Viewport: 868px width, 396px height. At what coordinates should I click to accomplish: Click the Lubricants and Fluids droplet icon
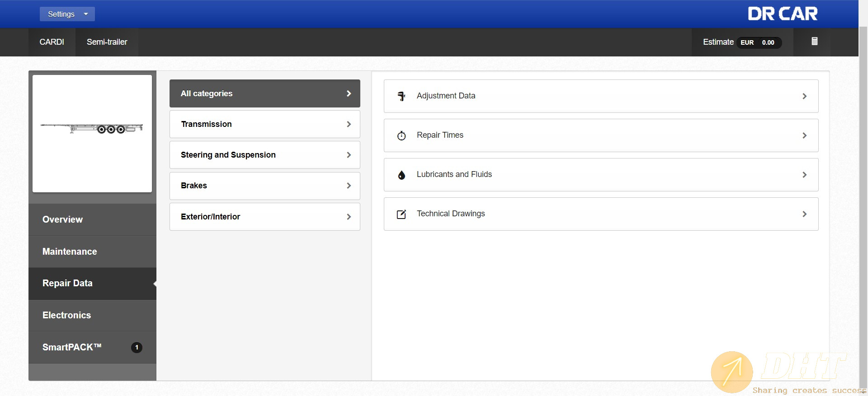(x=401, y=175)
